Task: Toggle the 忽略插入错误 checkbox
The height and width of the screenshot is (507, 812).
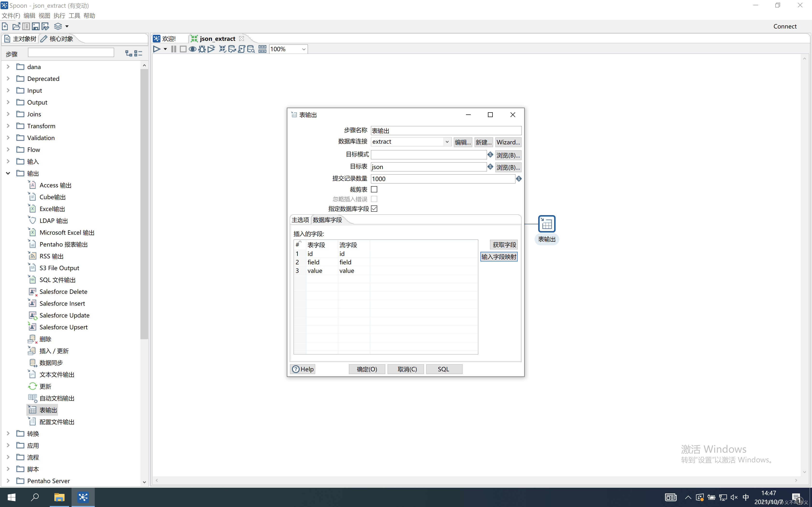Action: click(x=374, y=199)
